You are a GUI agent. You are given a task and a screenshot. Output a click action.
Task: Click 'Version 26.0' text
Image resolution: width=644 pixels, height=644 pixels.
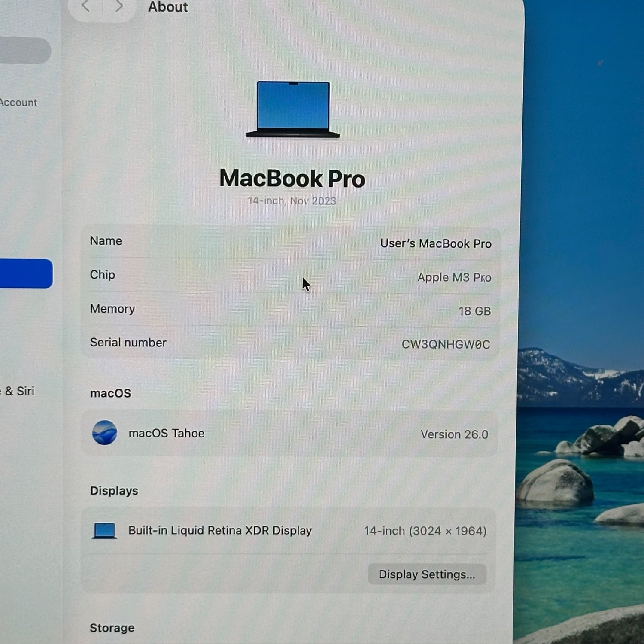(454, 434)
